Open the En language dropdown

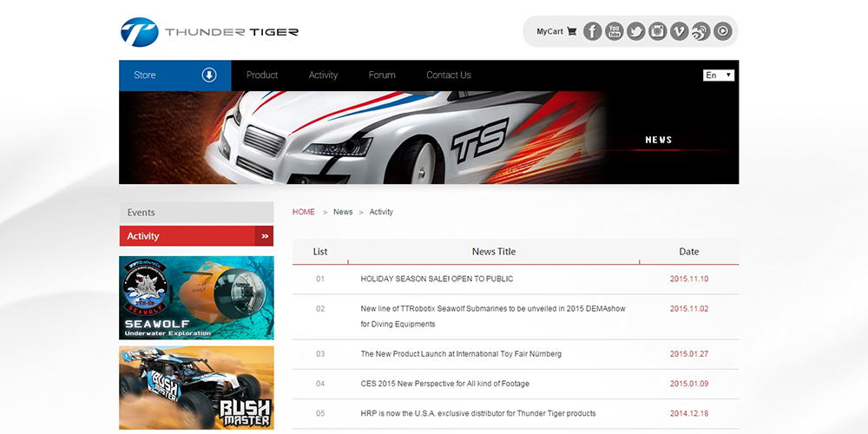point(719,76)
